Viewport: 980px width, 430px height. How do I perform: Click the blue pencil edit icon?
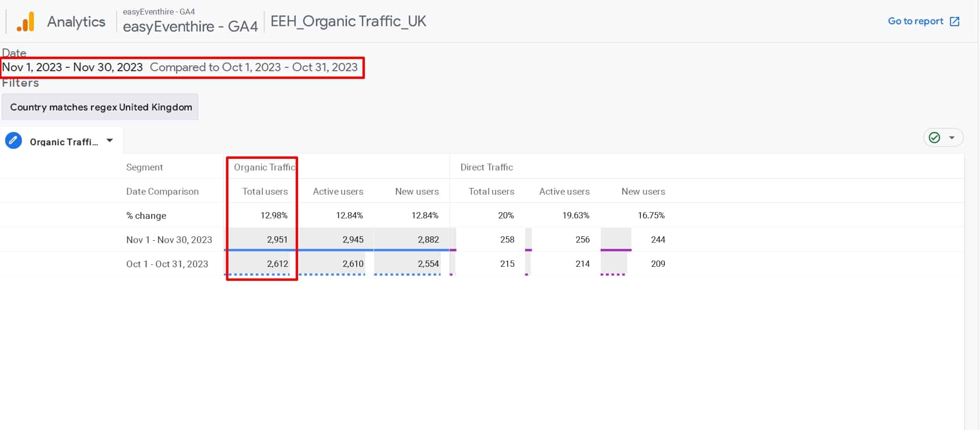tap(14, 140)
